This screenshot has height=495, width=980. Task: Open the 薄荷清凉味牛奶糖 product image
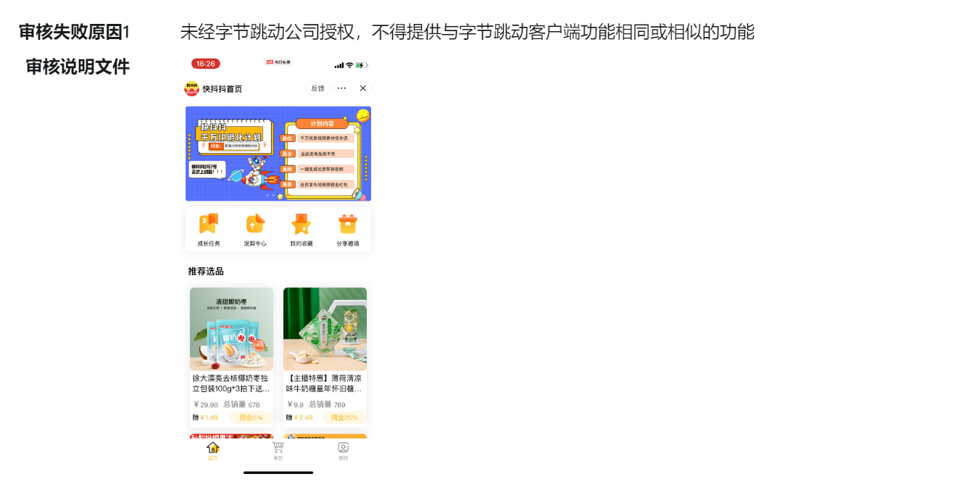(325, 329)
